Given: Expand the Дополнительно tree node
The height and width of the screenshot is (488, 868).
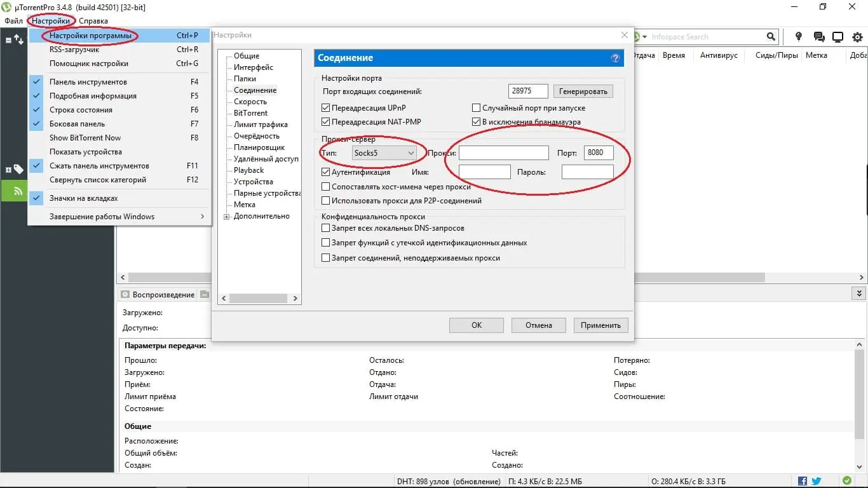Looking at the screenshot, I should 227,216.
